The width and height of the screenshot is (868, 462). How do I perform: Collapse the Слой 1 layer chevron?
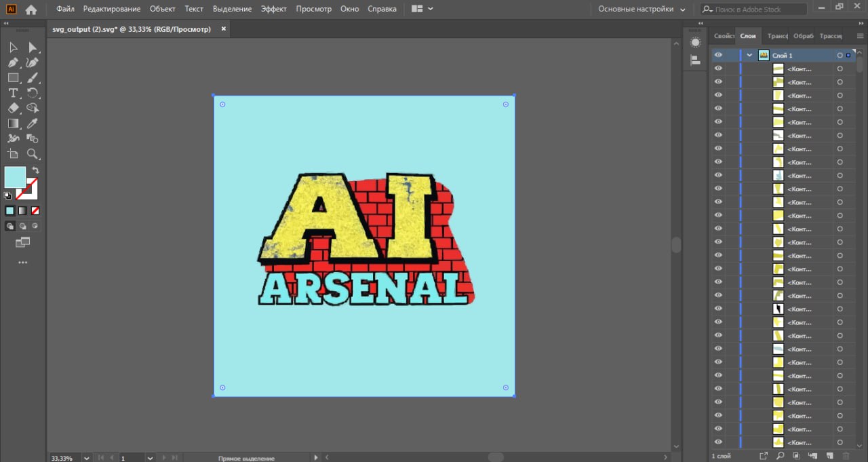tap(749, 55)
